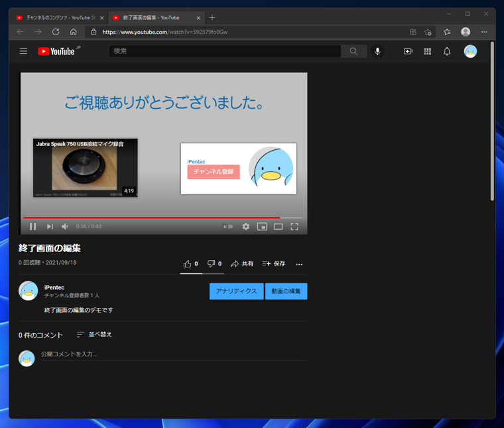The width and height of the screenshot is (504, 428).
Task: Open notifications bell
Action: 447,52
